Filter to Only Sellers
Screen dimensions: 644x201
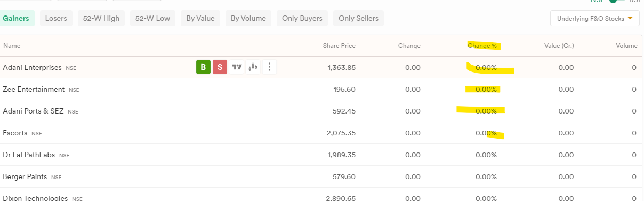tap(358, 18)
